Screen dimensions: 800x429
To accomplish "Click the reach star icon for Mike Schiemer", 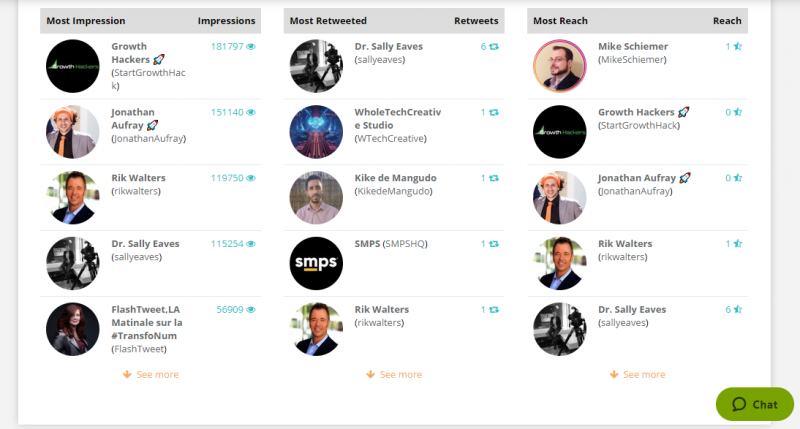I will [x=738, y=47].
